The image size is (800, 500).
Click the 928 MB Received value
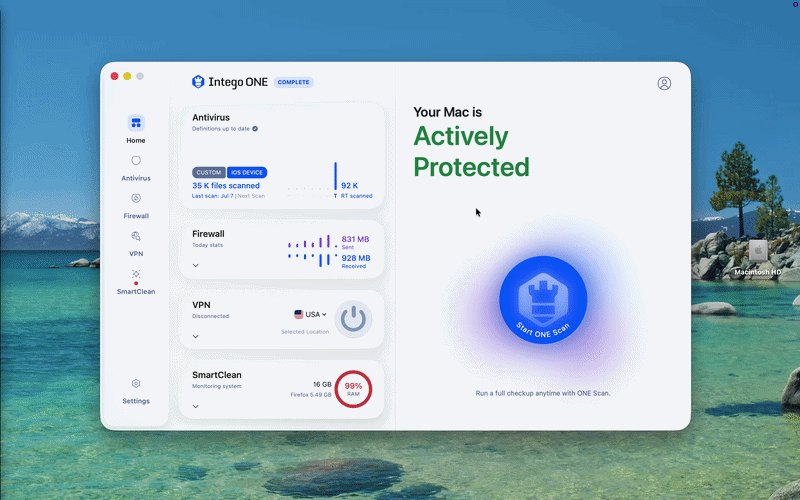[x=356, y=258]
